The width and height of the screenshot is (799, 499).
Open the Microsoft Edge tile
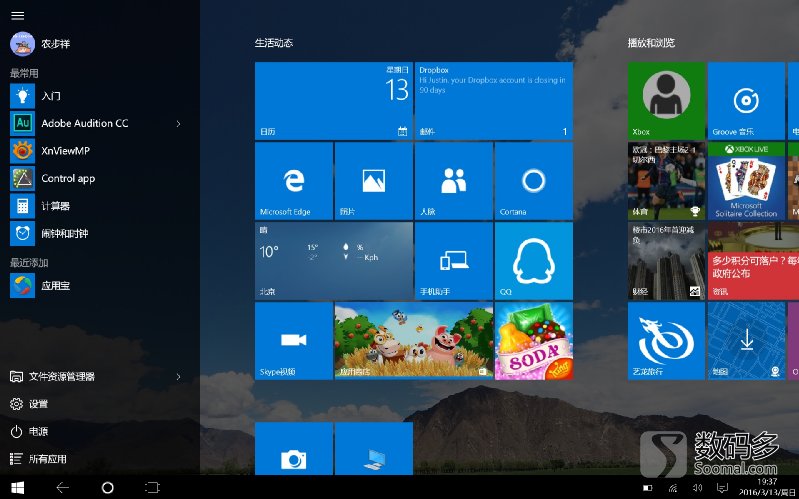coord(293,180)
